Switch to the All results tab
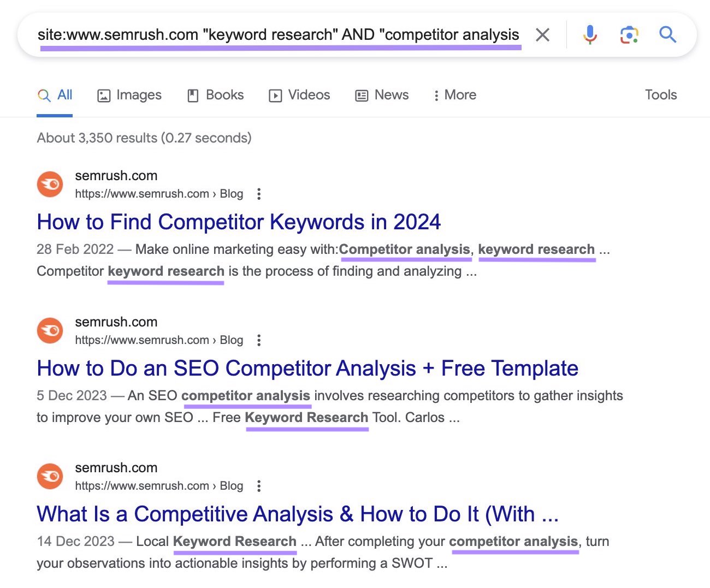This screenshot has height=588, width=710. tap(55, 95)
